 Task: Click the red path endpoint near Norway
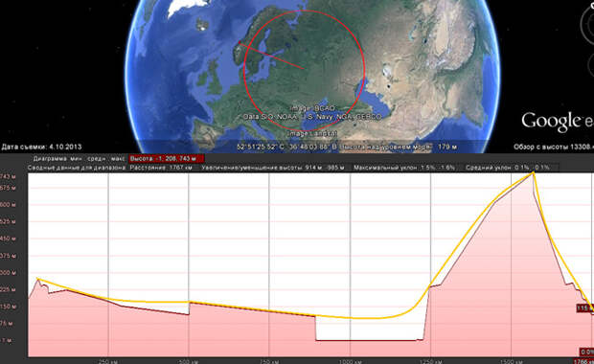click(x=240, y=42)
